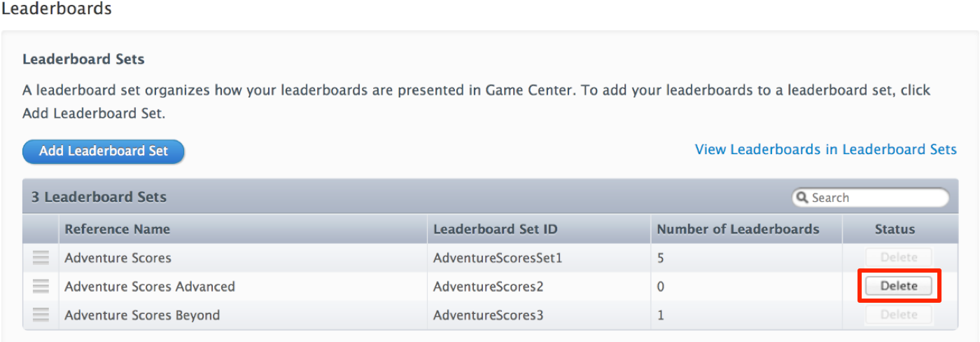Click the AdventureScoresSet1 ID cell
980x342 pixels.
pos(498,258)
